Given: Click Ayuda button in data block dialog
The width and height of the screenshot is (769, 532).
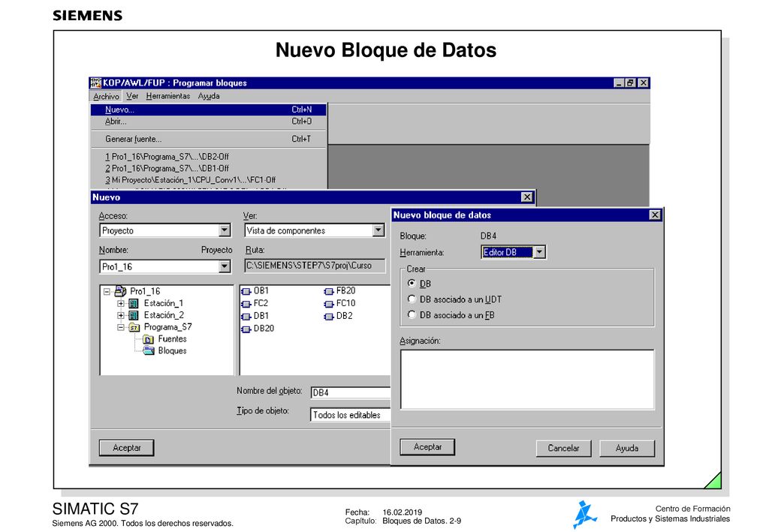Looking at the screenshot, I should click(x=627, y=448).
